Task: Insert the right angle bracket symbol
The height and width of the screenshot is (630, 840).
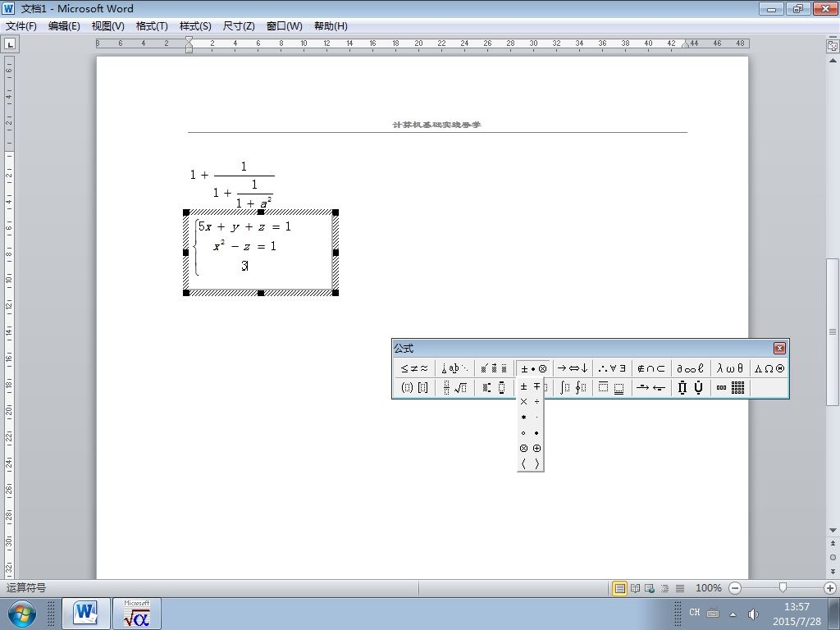Action: [x=536, y=464]
